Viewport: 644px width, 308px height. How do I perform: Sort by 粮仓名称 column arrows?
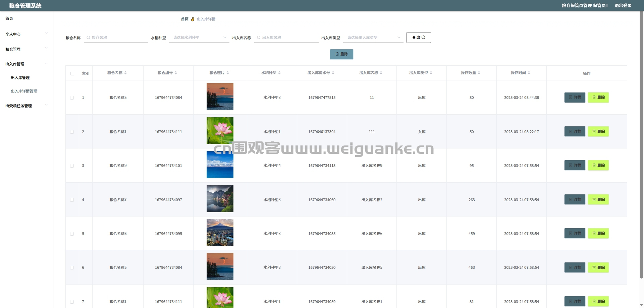coord(125,73)
